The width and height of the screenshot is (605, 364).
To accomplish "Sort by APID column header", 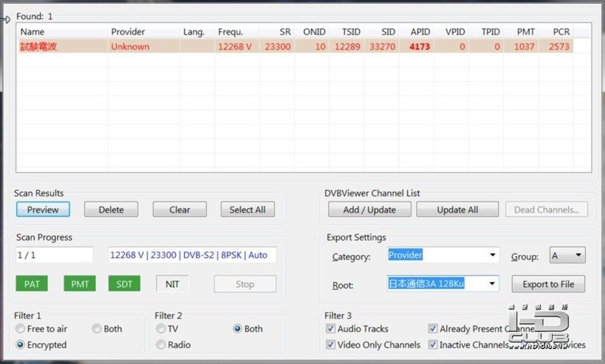I will (416, 32).
